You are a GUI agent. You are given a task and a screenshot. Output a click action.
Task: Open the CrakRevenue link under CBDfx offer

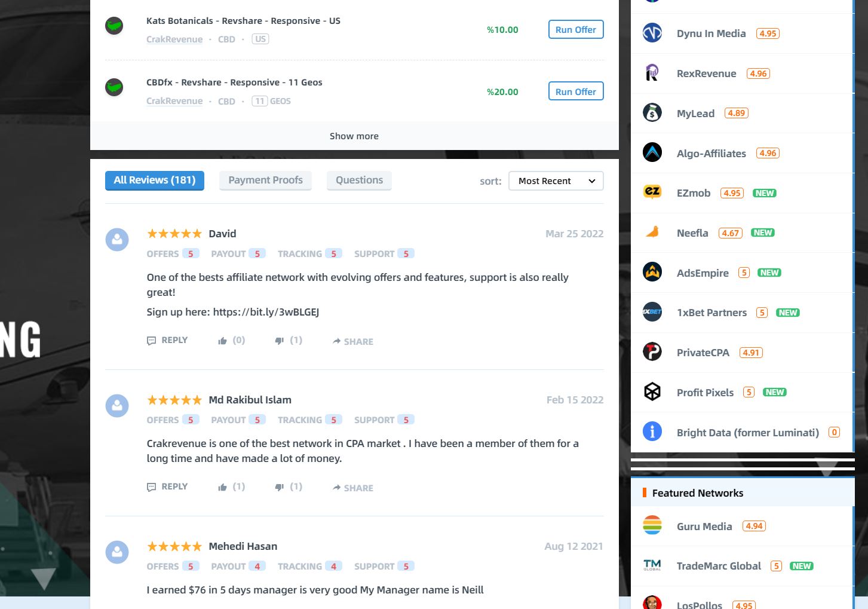[x=174, y=101]
